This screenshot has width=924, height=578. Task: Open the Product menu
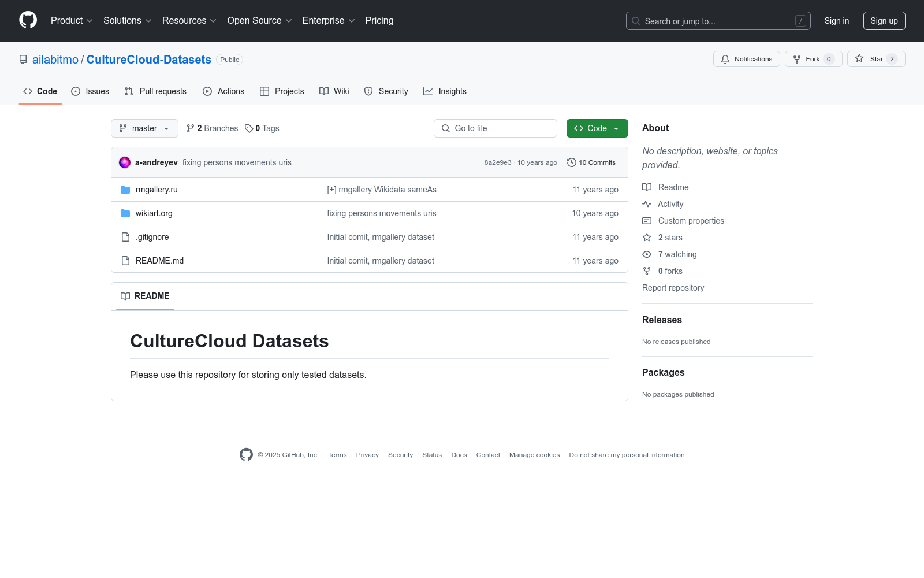72,20
